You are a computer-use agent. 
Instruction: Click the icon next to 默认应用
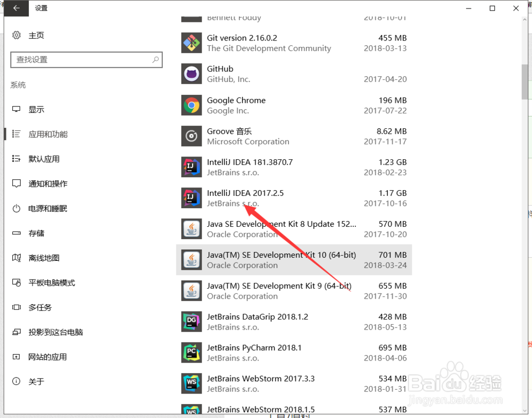click(16, 159)
